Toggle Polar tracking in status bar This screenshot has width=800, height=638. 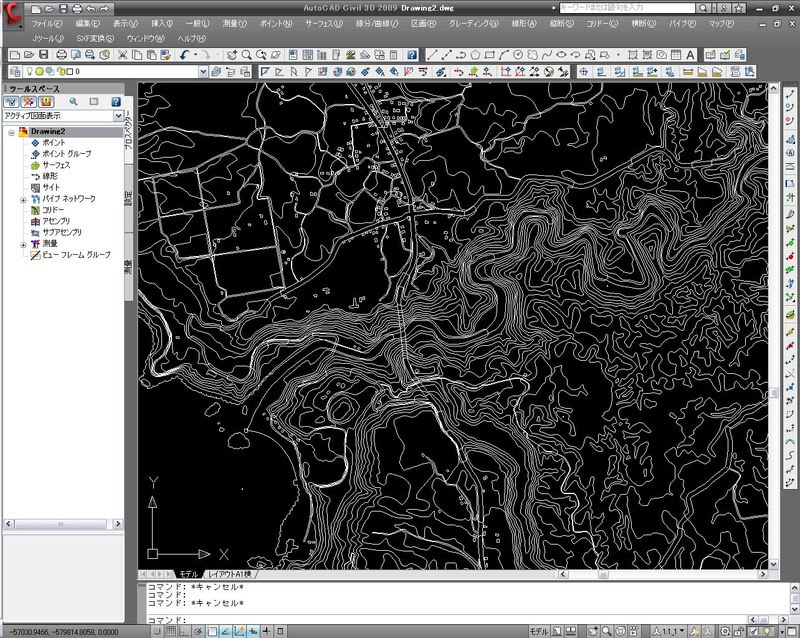[x=198, y=631]
